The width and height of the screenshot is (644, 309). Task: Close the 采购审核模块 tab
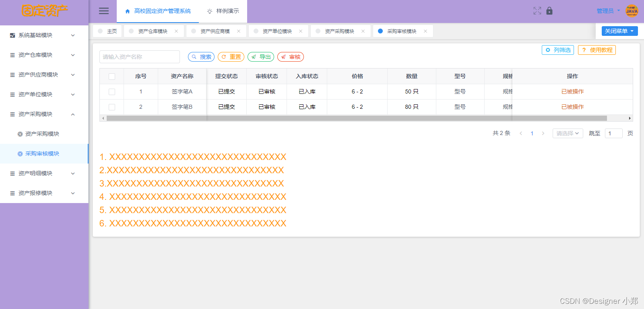pyautogui.click(x=425, y=31)
